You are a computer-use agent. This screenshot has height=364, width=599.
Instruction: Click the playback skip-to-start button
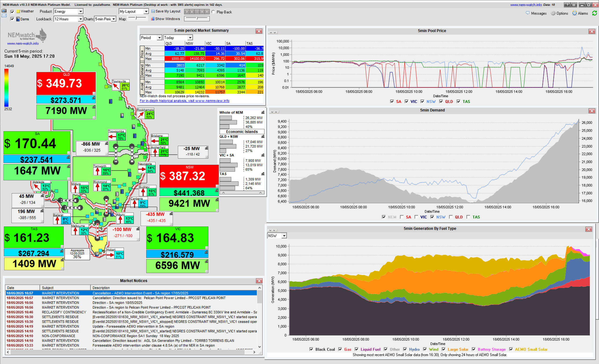[202, 11]
